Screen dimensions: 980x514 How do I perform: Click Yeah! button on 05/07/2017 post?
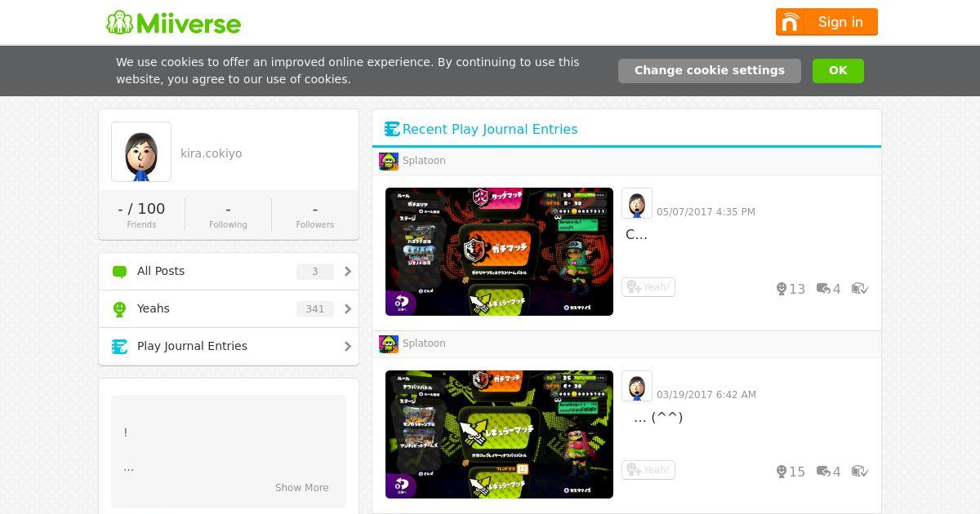pos(648,287)
